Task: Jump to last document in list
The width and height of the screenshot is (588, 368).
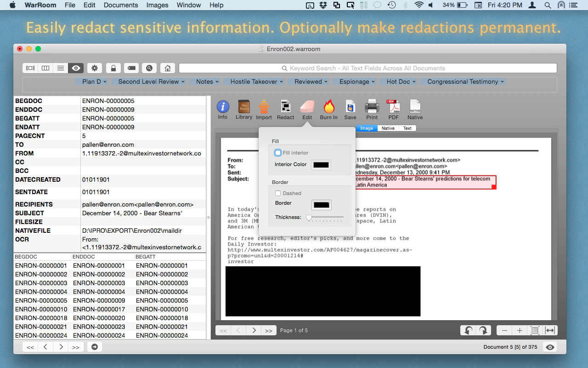Action: click(76, 347)
